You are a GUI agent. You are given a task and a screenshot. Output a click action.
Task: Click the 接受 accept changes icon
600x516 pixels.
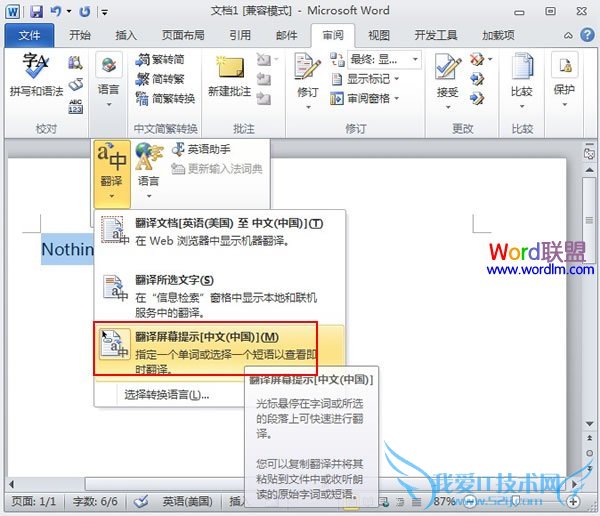(x=448, y=74)
